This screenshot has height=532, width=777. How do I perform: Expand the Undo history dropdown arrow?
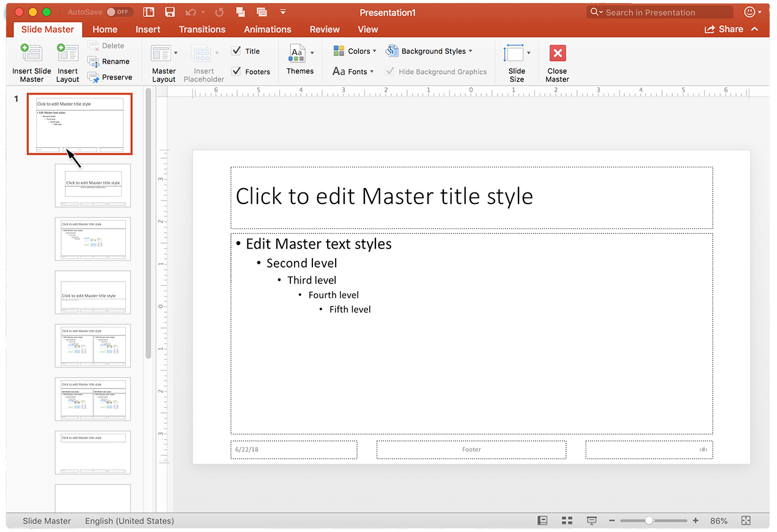pos(204,12)
